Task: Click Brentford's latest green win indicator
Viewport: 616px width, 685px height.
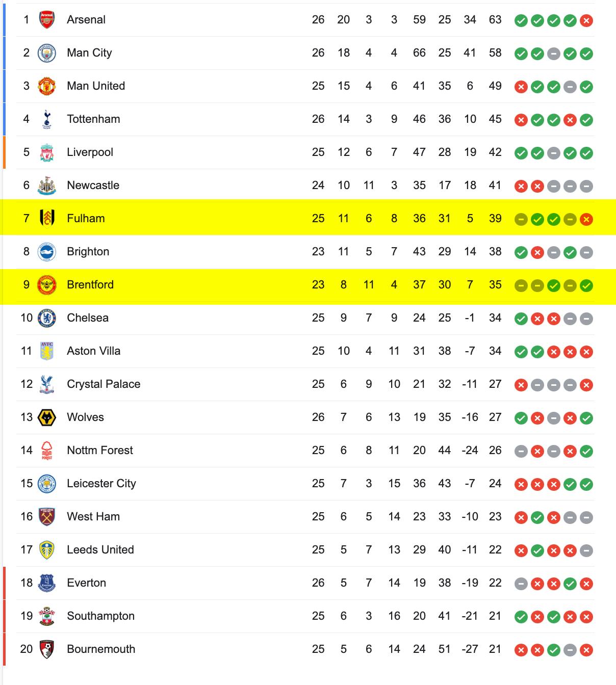Action: (586, 286)
